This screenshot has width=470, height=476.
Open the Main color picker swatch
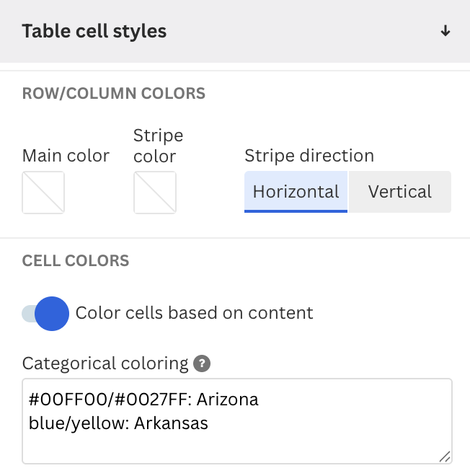pos(43,193)
